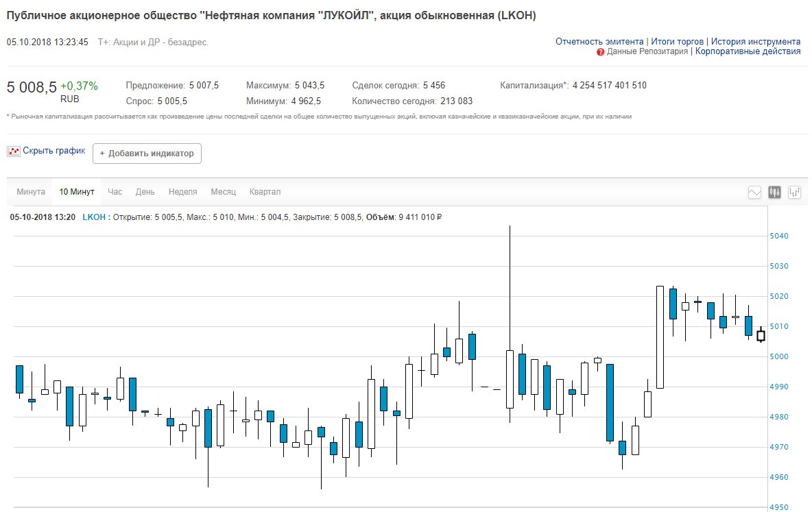The image size is (812, 512).
Task: Click the 5030 price axis label
Action: pos(779,266)
